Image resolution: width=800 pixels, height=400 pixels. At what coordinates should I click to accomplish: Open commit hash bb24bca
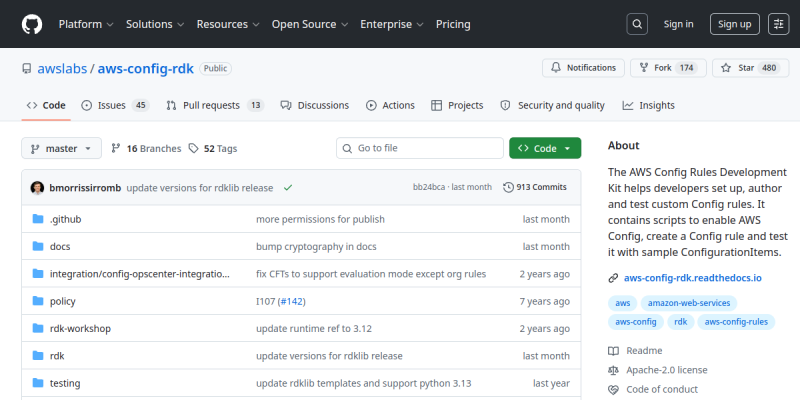429,187
